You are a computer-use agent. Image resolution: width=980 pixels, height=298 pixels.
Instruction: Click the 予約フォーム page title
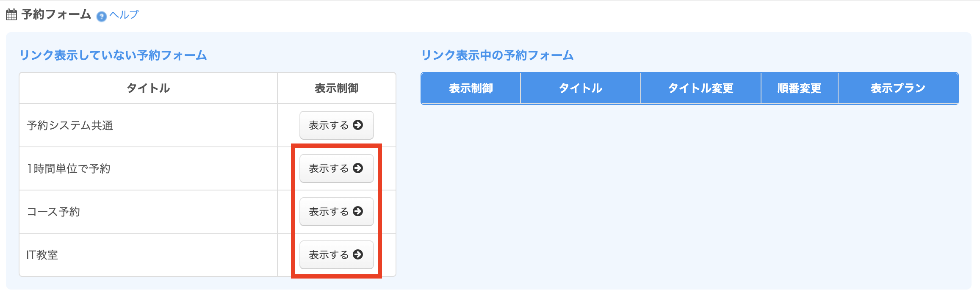56,15
